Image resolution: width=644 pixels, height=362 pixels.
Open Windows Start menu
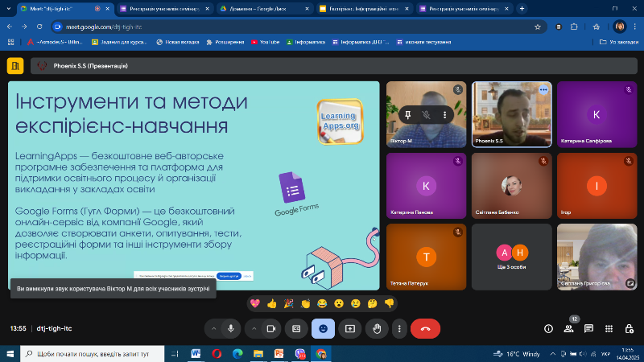[x=10, y=354]
